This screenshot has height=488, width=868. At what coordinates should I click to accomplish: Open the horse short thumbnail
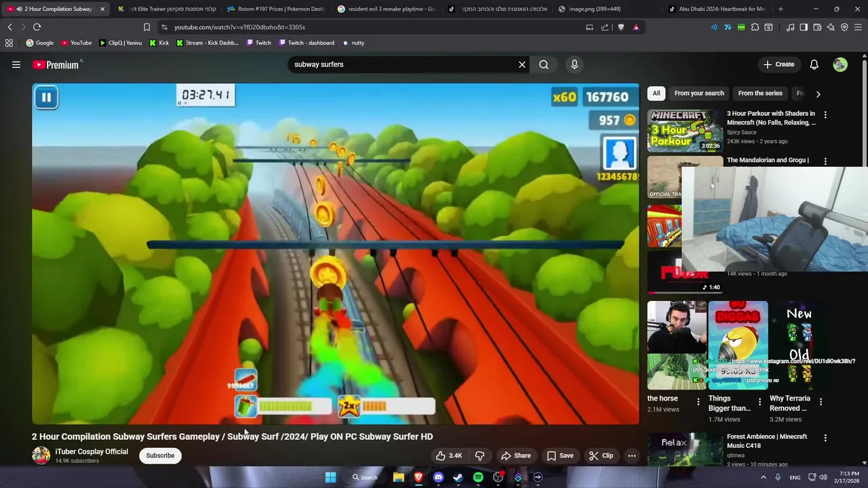[677, 346]
